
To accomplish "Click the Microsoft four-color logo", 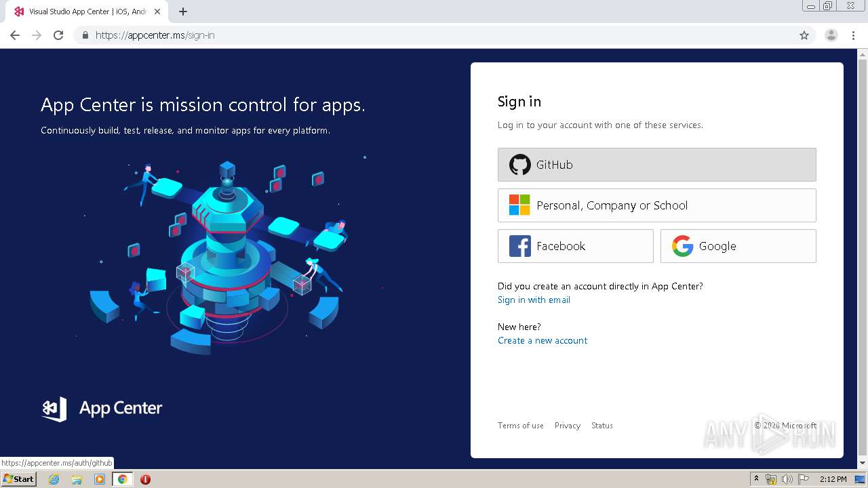I will 519,205.
